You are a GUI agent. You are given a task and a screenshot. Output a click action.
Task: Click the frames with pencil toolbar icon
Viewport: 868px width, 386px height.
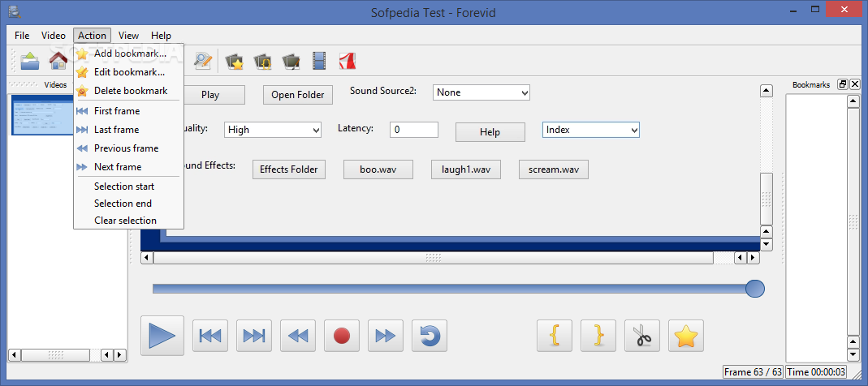[x=291, y=61]
